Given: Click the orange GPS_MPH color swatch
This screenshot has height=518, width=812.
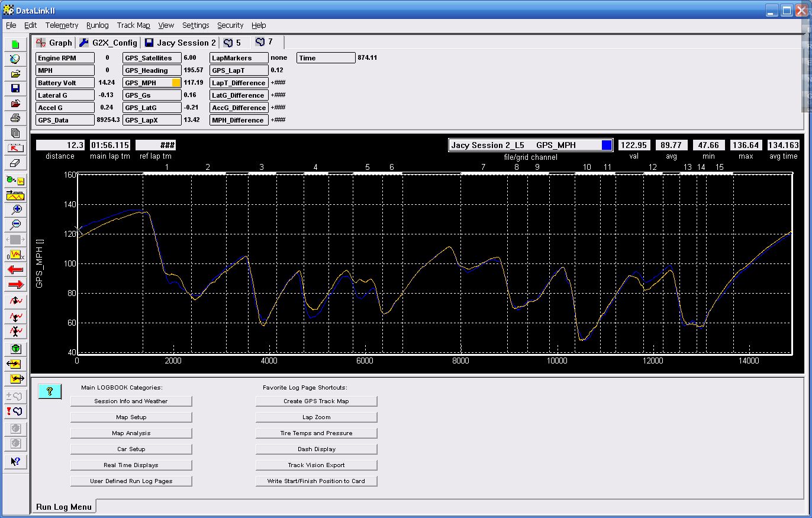Looking at the screenshot, I should (x=176, y=83).
